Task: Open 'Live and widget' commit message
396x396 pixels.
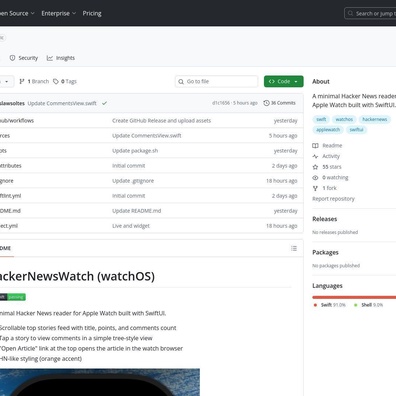Action: point(131,226)
